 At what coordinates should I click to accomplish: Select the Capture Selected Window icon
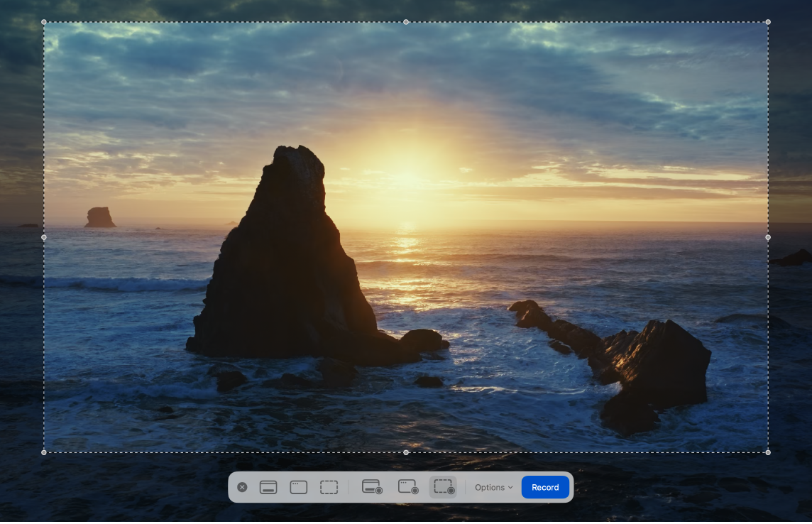coord(298,487)
